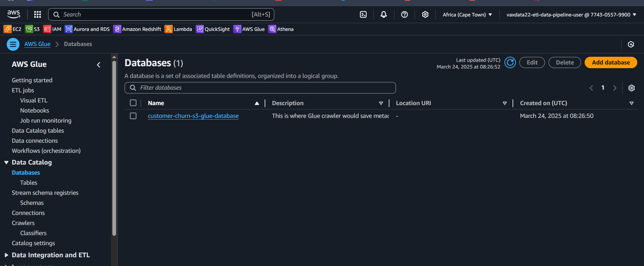The width and height of the screenshot is (644, 266).
Task: Open the Lambda favorite shortcut
Action: 178,29
